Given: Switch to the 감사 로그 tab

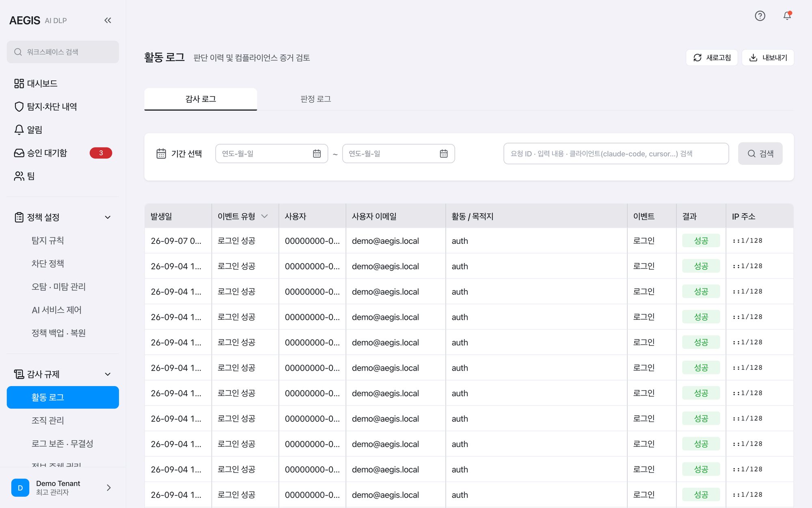Looking at the screenshot, I should (201, 99).
